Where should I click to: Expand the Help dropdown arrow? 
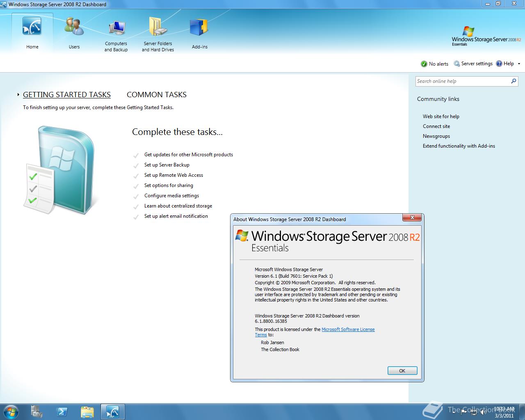click(519, 64)
